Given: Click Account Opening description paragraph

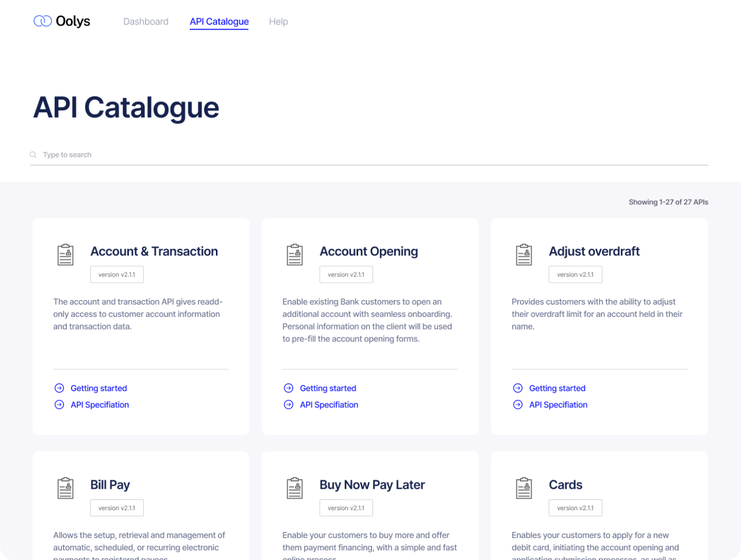Looking at the screenshot, I should 367,320.
